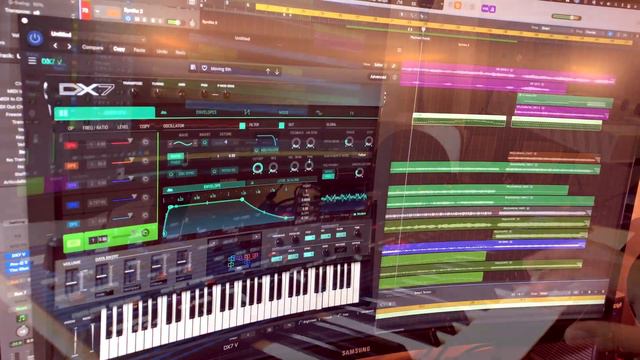Toggle the Out enable square
The height and width of the screenshot is (360, 640).
pos(281,125)
